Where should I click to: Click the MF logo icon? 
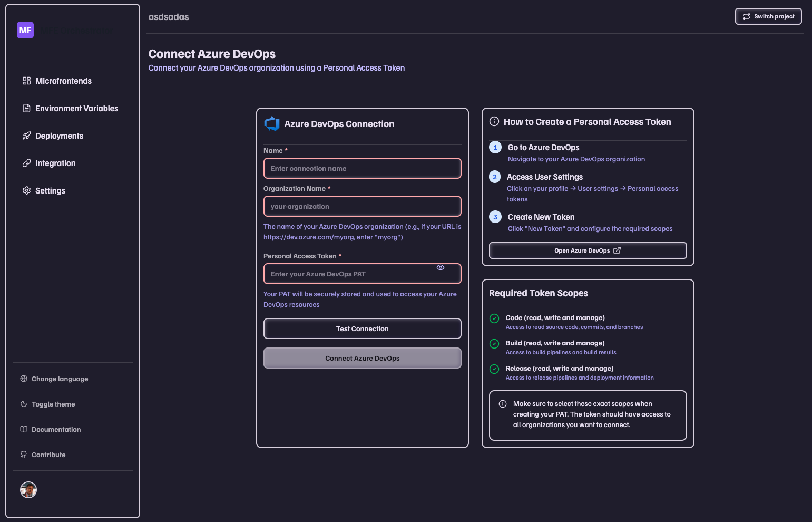(25, 30)
